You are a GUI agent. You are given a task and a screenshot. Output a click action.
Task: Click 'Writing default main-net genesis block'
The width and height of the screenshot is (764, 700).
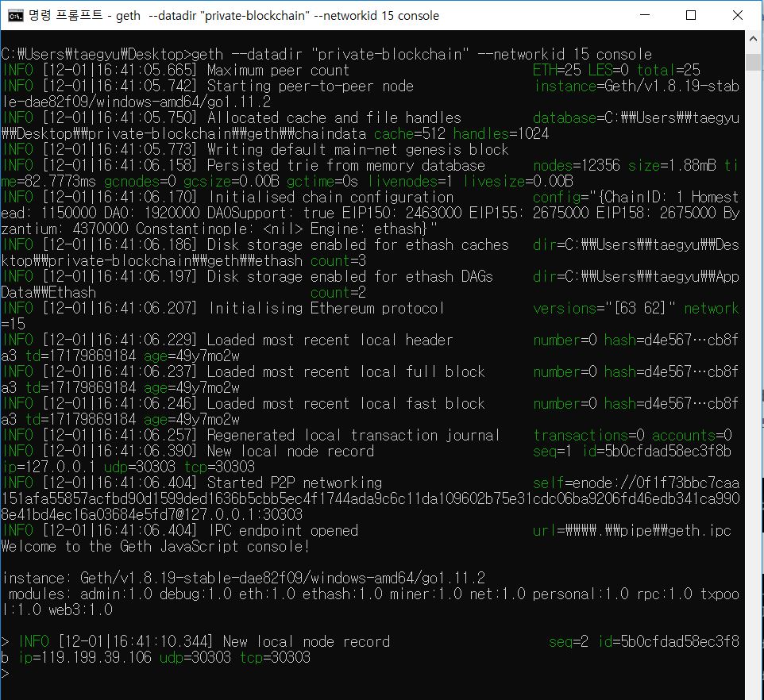[x=357, y=149]
